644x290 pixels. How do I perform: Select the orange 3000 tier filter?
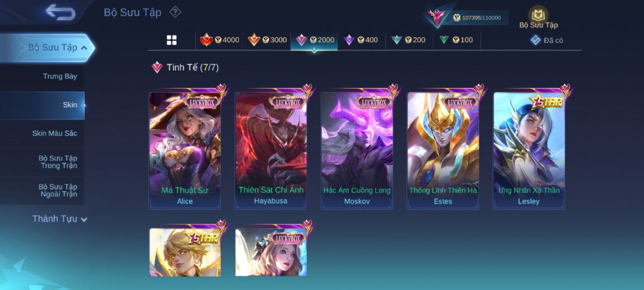coord(267,40)
